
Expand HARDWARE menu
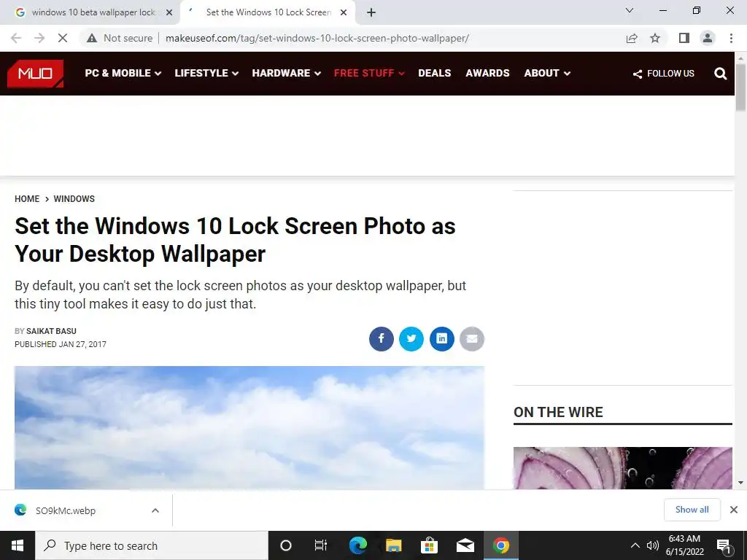coord(286,74)
